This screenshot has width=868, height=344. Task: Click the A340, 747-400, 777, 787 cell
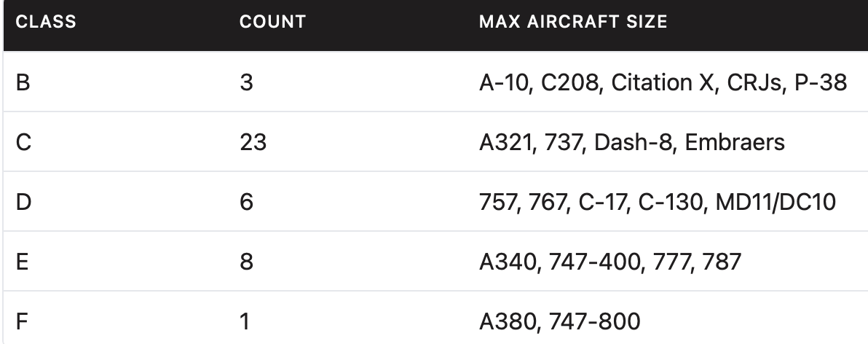tap(610, 262)
